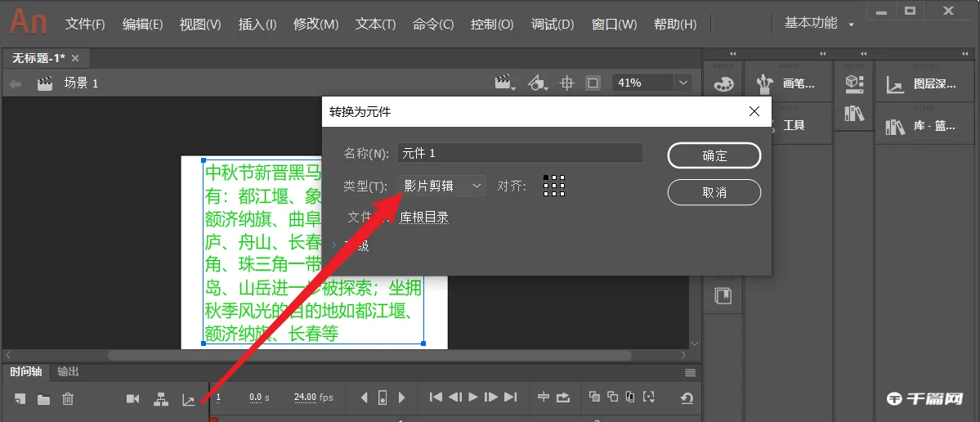Open the edit scene dropdown

coord(505,83)
